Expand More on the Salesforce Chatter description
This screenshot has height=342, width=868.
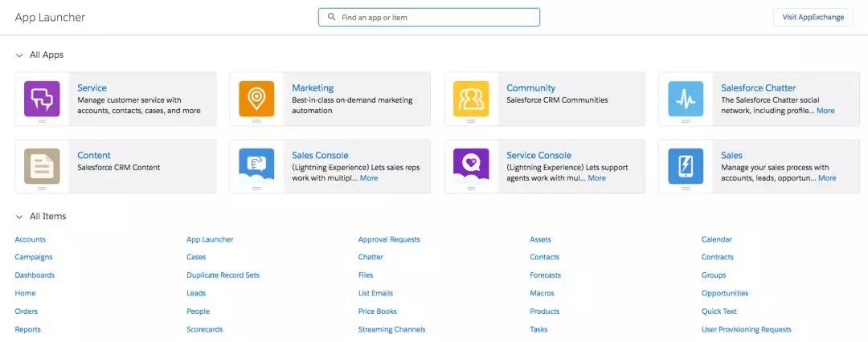pos(825,111)
